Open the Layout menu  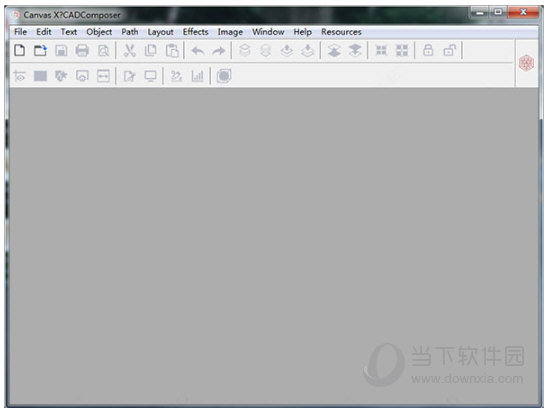(x=160, y=32)
